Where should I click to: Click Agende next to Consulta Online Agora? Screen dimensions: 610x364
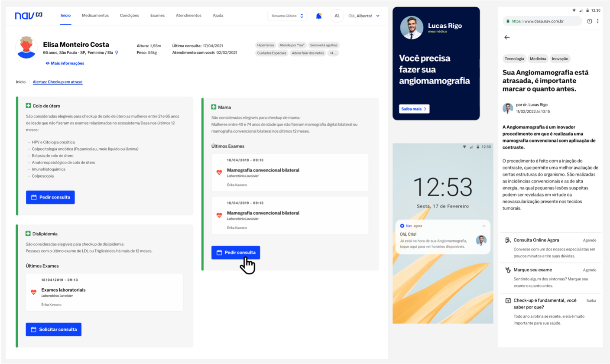pos(590,240)
